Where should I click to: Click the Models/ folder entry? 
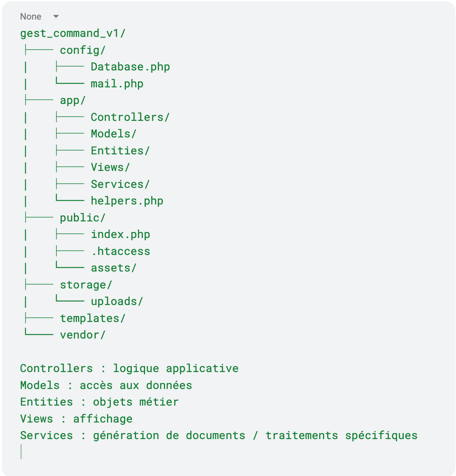[113, 134]
